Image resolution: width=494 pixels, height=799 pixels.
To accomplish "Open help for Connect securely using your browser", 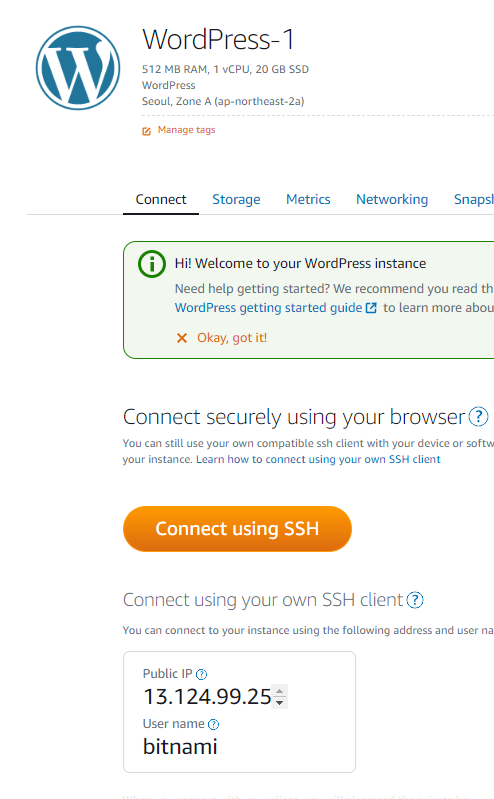I will 478,417.
